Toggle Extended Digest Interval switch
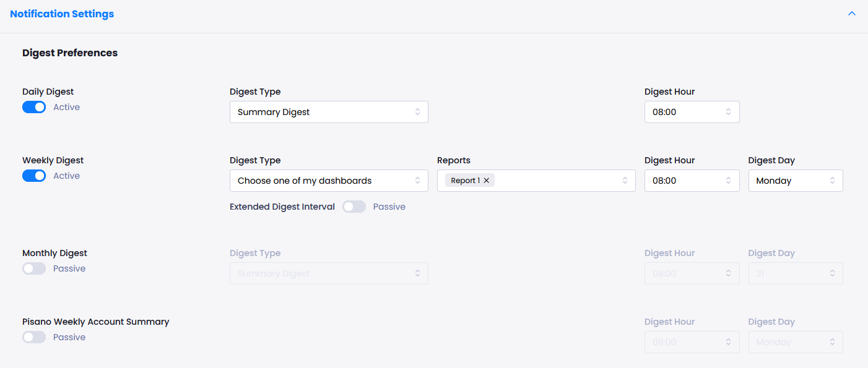The height and width of the screenshot is (368, 868). (x=354, y=207)
